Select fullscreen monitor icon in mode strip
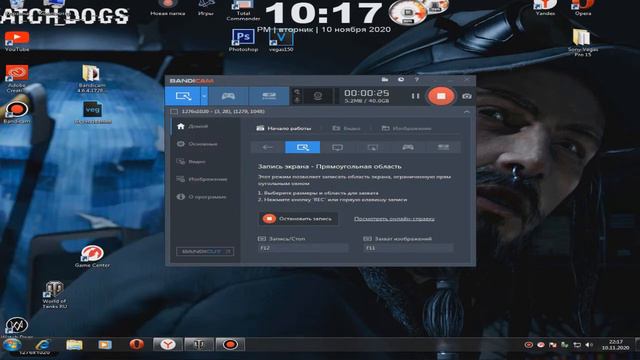Image resolution: width=640 pixels, height=360 pixels. coord(338,147)
